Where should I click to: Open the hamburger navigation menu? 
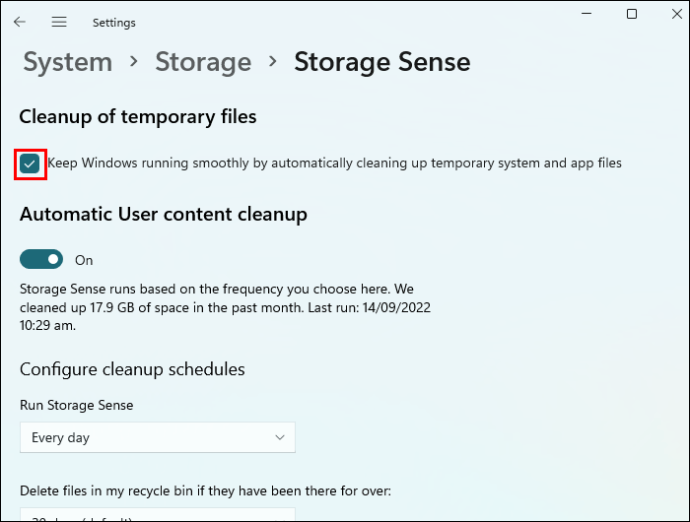click(x=59, y=22)
